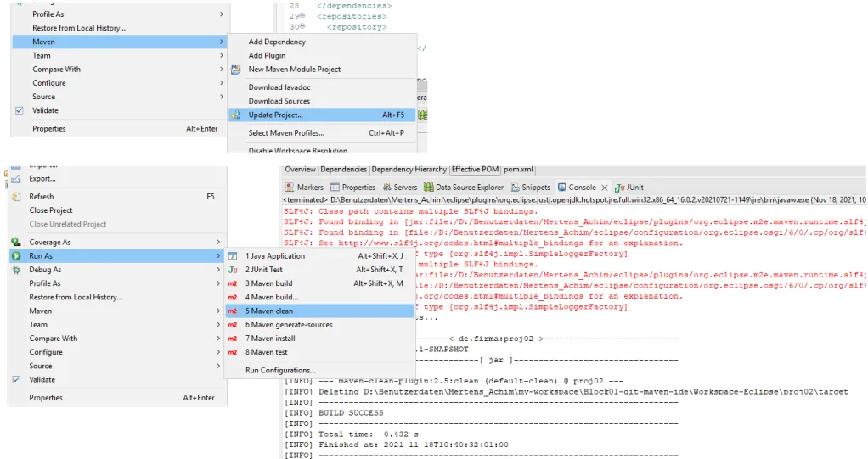Click the Console view icon
Image resolution: width=868 pixels, height=459 pixels.
(x=562, y=188)
